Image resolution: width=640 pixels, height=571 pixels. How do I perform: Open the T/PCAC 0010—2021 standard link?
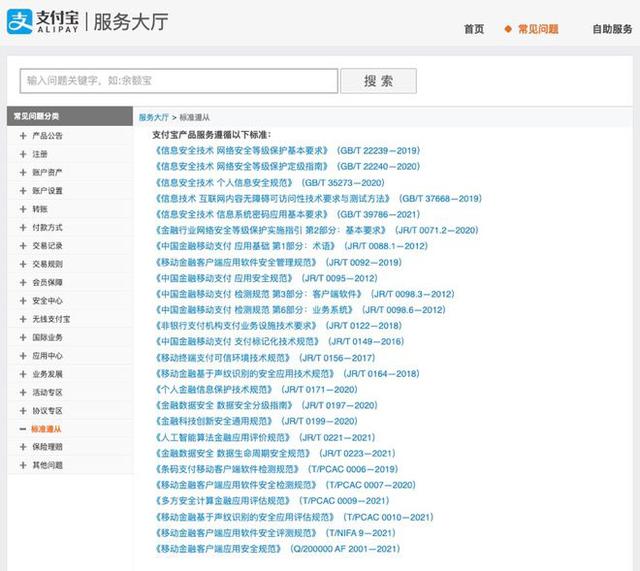tap(294, 518)
